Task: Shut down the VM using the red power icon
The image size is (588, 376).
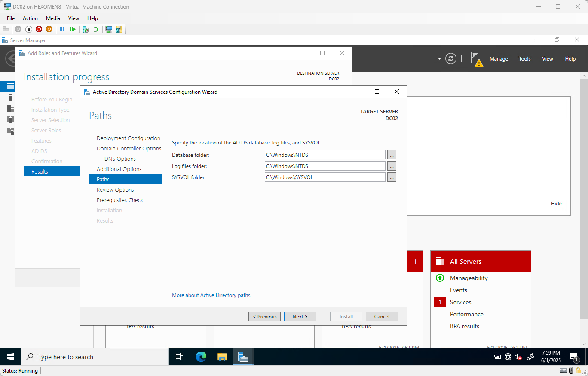Action: (x=39, y=29)
